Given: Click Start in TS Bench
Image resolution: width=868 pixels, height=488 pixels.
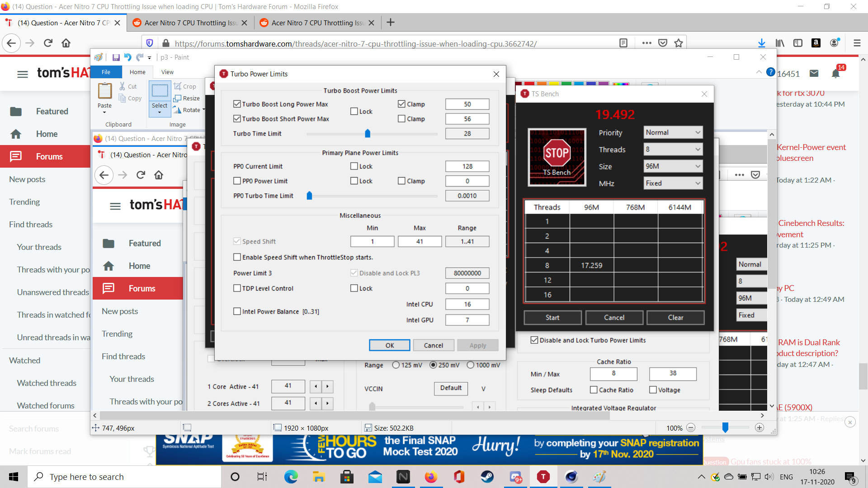Looking at the screenshot, I should tap(552, 318).
